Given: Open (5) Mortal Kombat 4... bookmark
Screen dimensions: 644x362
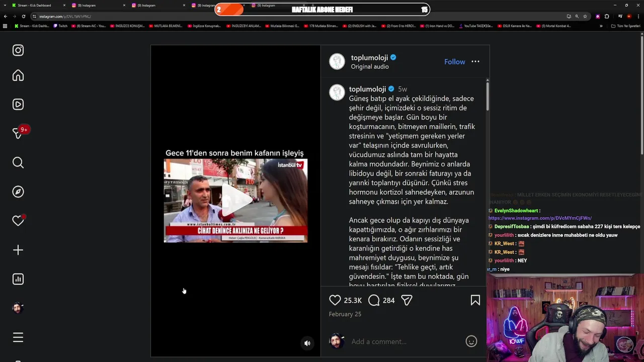Looking at the screenshot, I should (553, 26).
